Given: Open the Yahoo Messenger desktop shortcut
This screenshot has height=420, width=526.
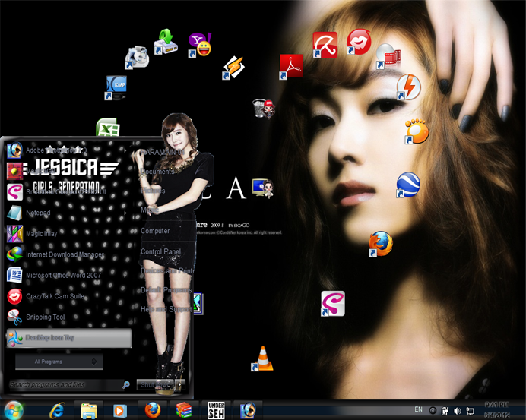Looking at the screenshot, I should [200, 45].
